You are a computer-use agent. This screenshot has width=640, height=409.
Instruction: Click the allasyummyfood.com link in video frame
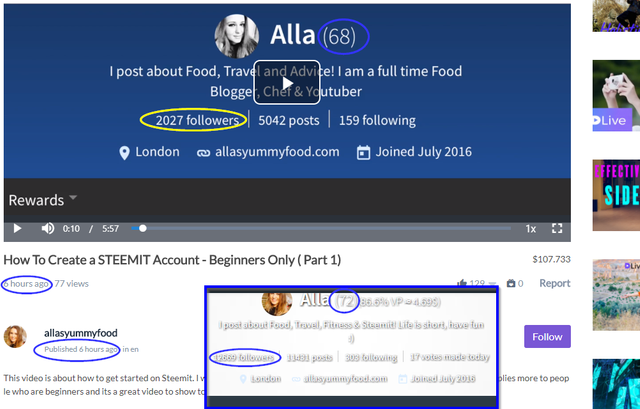click(x=268, y=152)
